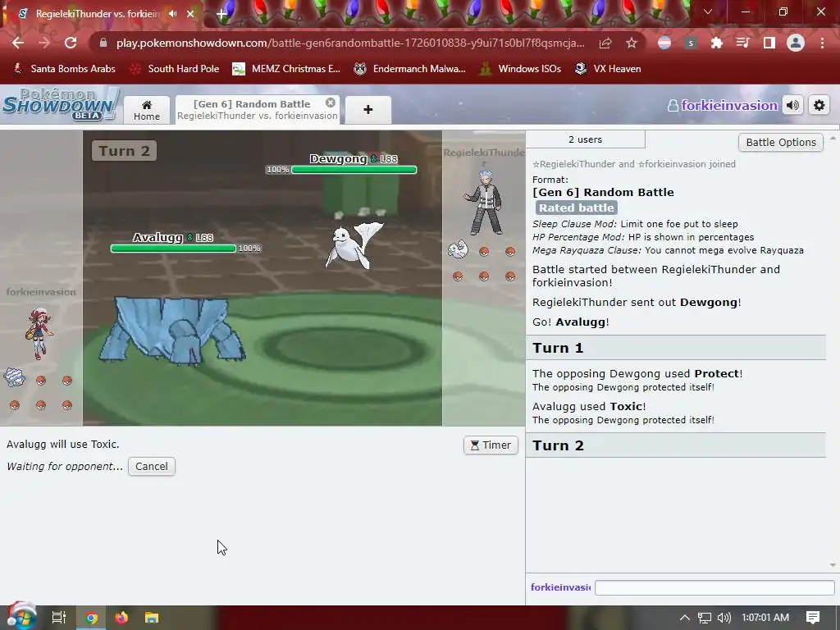Click your Avalugg sprite

[x=171, y=331]
